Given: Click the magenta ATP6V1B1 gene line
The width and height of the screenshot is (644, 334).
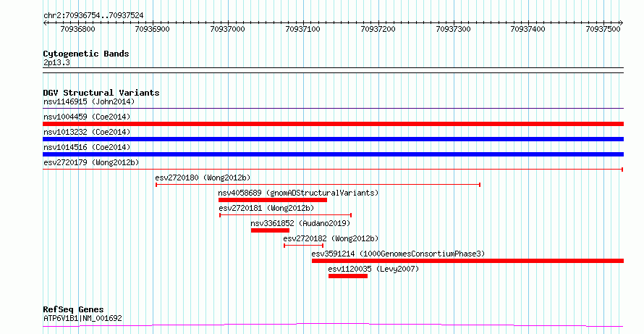Looking at the screenshot, I should coord(333,325).
